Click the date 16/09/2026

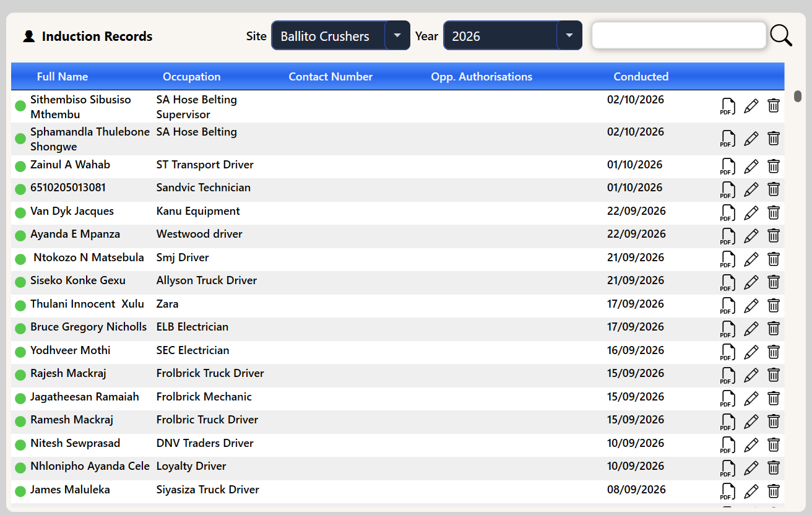click(x=637, y=350)
